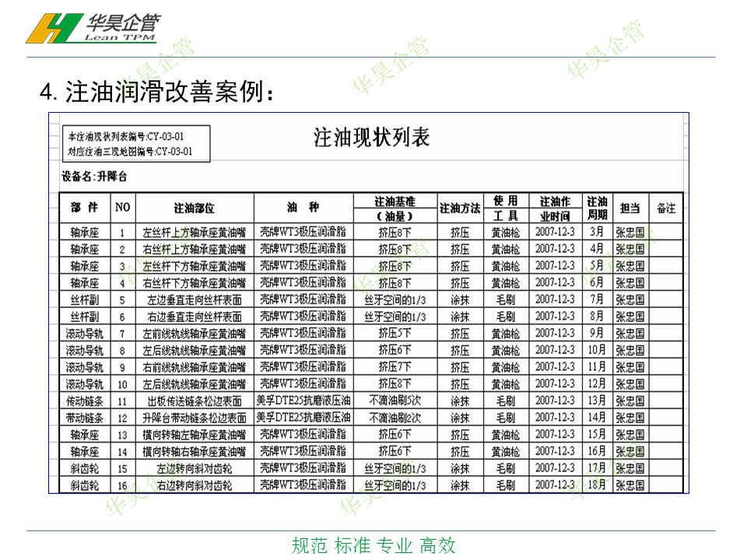This screenshot has width=747, height=560.
Task: Select cell '左前线轨线轴承座黄油嘴'
Action: [x=195, y=334]
